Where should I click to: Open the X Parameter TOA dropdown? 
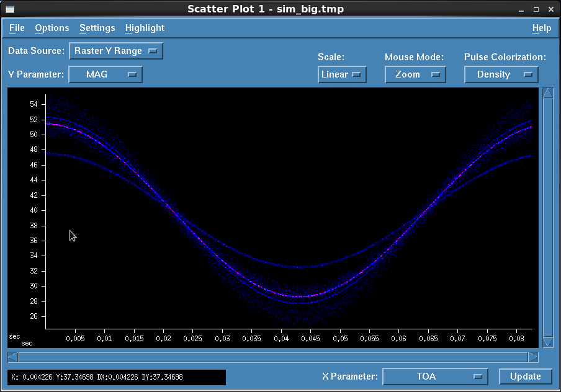[434, 376]
